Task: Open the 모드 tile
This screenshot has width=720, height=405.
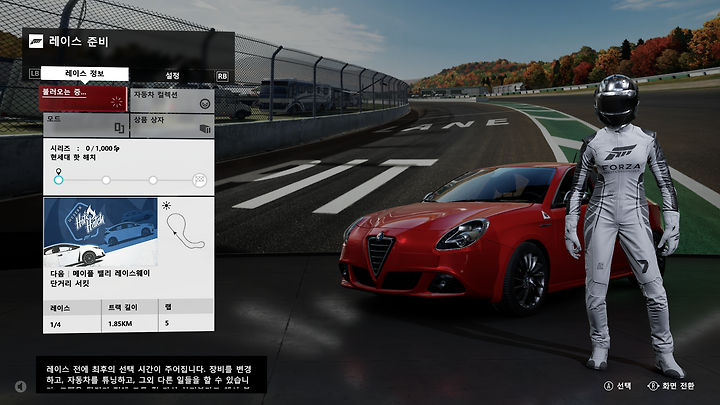Action: tap(86, 124)
